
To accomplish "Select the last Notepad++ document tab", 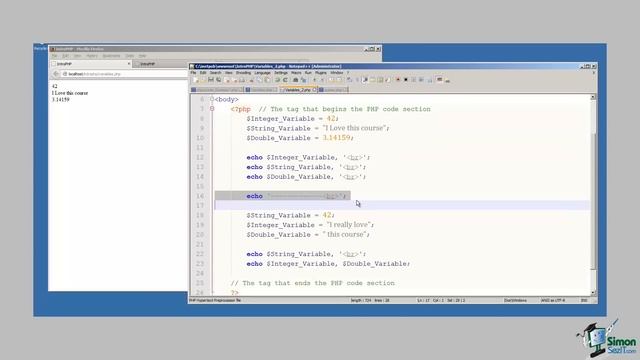I will [x=333, y=89].
